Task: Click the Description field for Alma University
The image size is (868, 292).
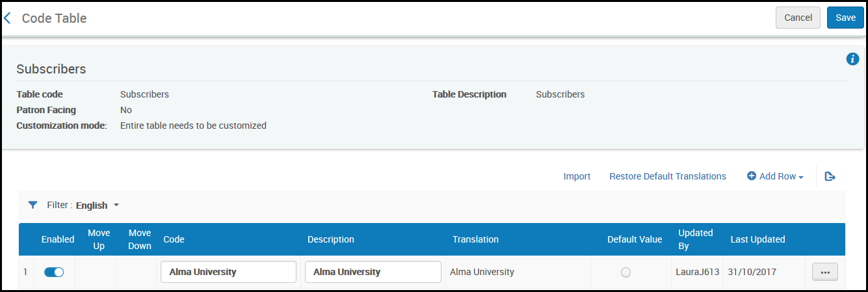Action: (373, 272)
